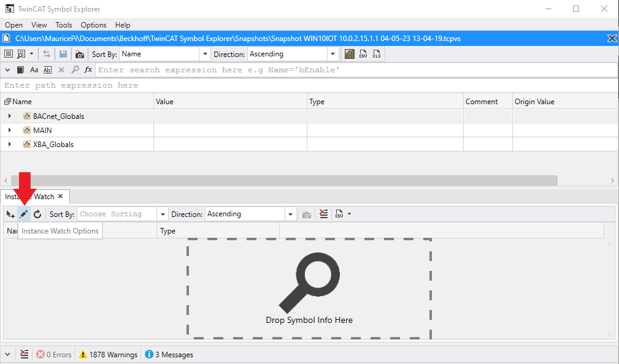The height and width of the screenshot is (364, 619).
Task: Open the dropdown arrow beside tree search icon
Action: [31, 54]
